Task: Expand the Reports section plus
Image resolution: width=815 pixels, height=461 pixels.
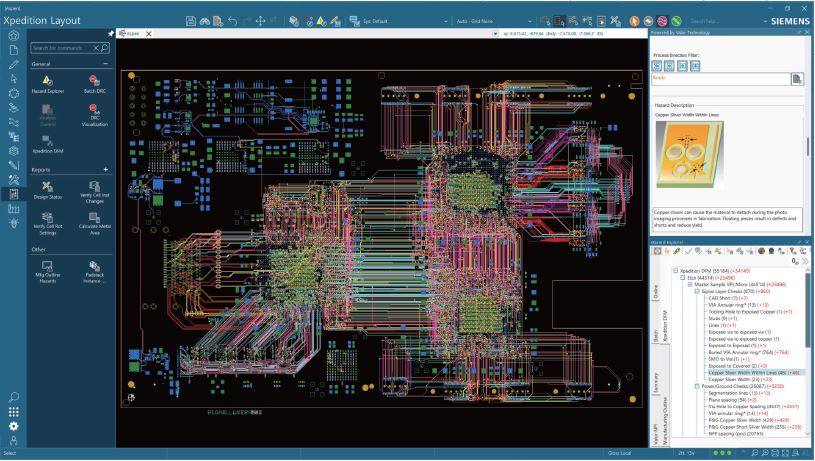Action: [106, 169]
